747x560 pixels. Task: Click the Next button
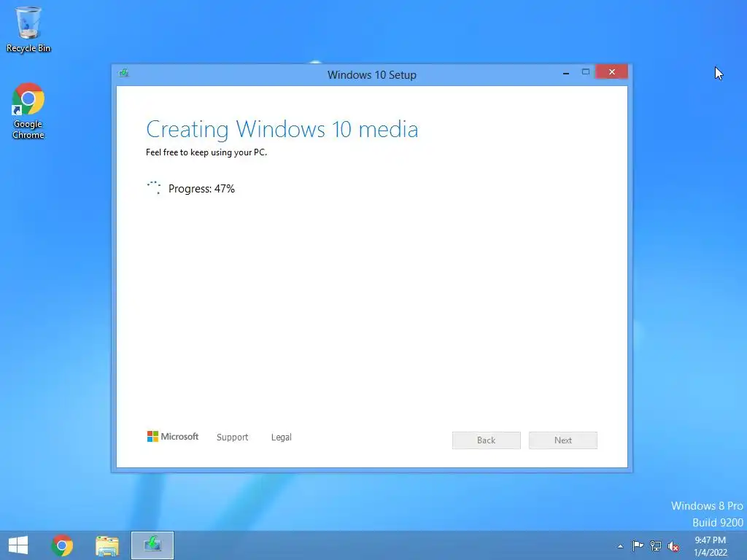click(563, 440)
